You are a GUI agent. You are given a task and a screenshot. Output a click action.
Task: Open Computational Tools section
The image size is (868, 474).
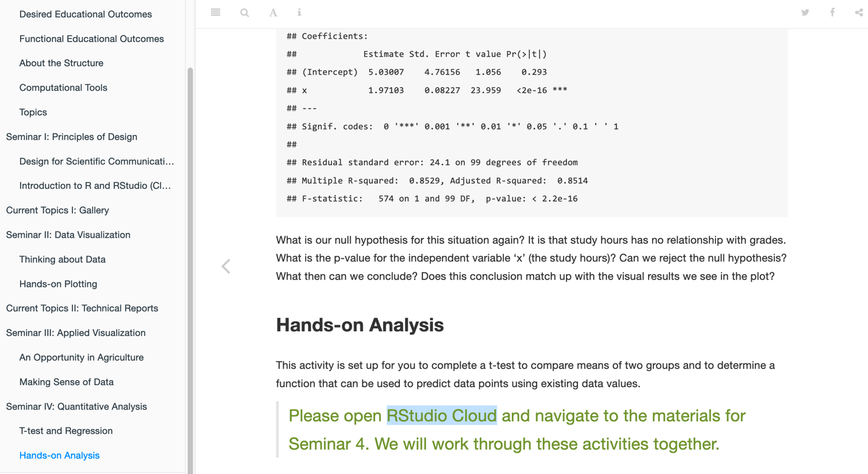tap(63, 88)
